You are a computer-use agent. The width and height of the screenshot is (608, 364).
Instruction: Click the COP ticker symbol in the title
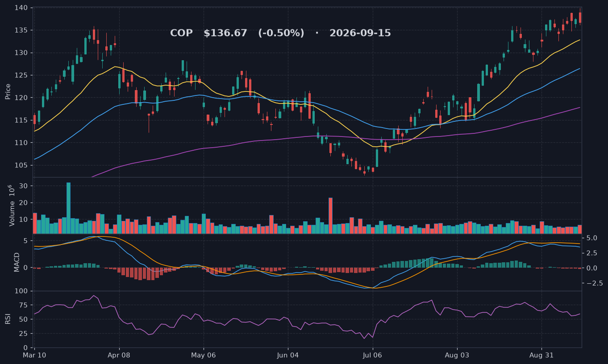181,33
